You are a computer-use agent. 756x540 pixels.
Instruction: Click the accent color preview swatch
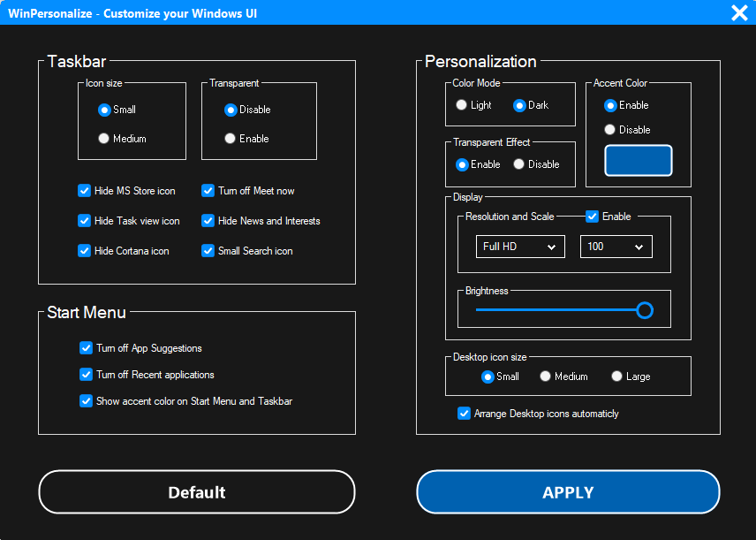coord(638,160)
